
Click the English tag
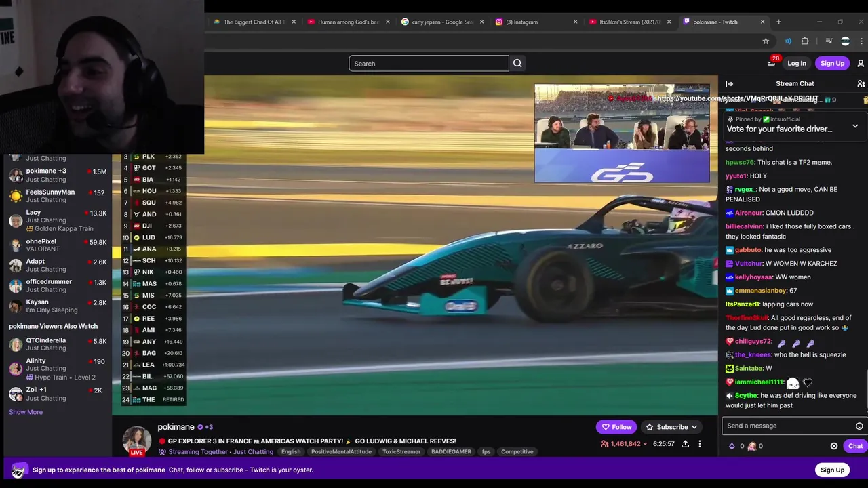pyautogui.click(x=291, y=452)
